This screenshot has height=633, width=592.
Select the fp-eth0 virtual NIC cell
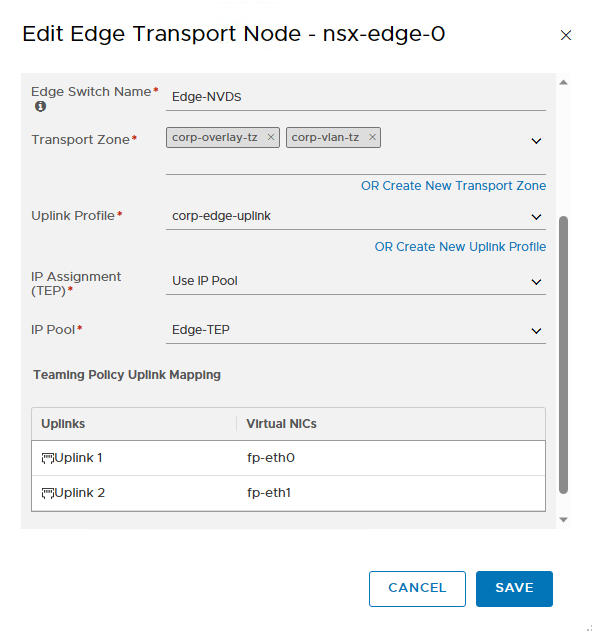point(390,458)
